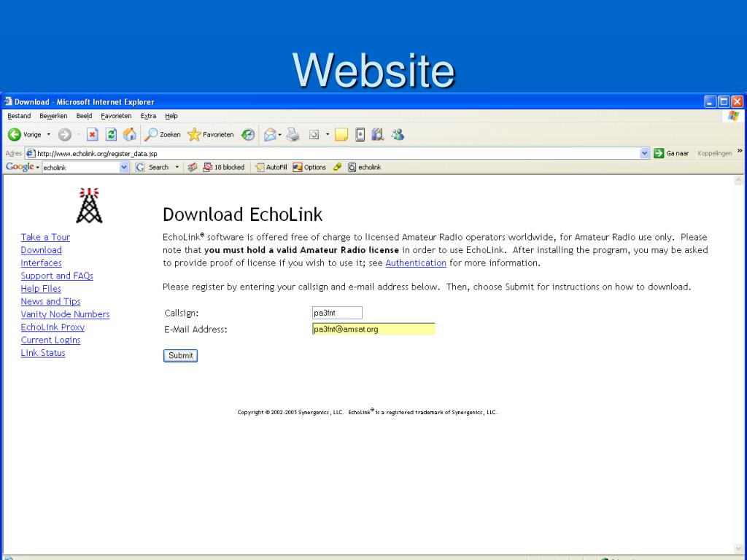
Task: Click the echolink word-find button
Action: tap(365, 167)
